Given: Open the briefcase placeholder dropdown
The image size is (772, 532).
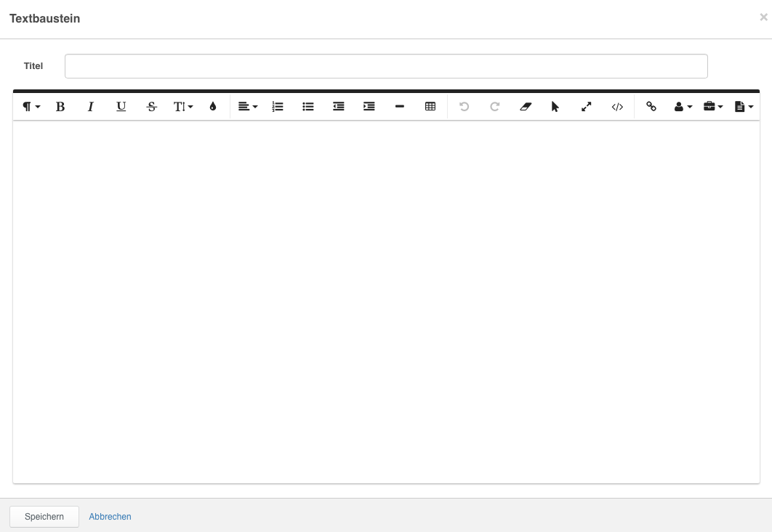Looking at the screenshot, I should pos(713,107).
